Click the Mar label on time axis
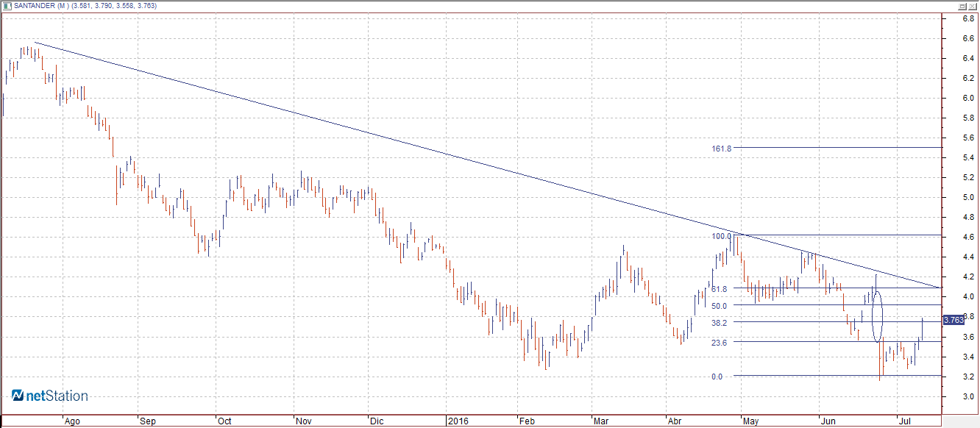The height and width of the screenshot is (428, 980). tap(601, 422)
